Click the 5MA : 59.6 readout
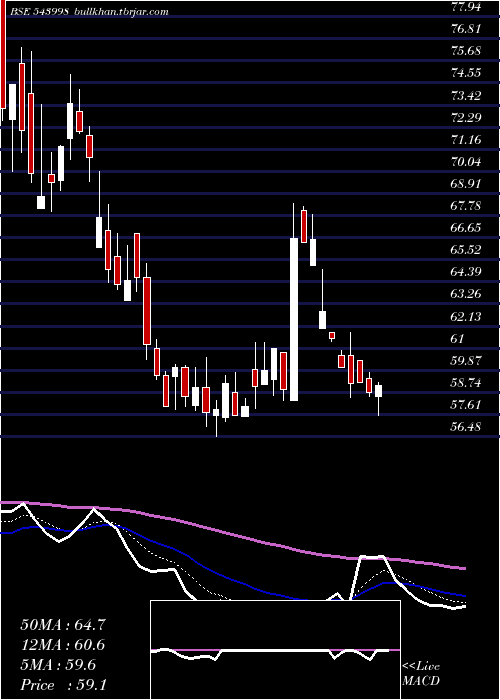This screenshot has width=500, height=700. tap(58, 665)
